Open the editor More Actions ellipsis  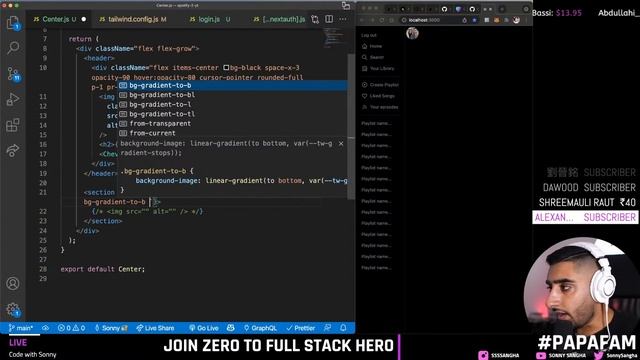pyautogui.click(x=343, y=19)
